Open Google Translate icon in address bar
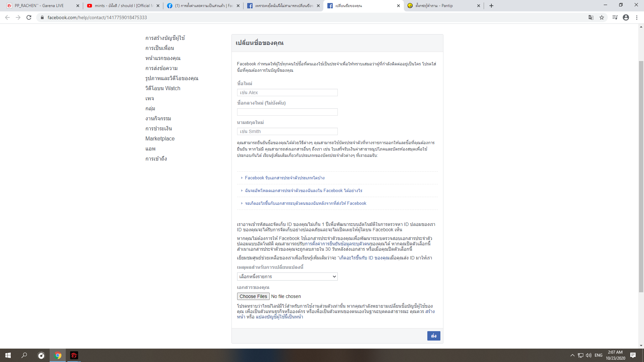 [591, 17]
